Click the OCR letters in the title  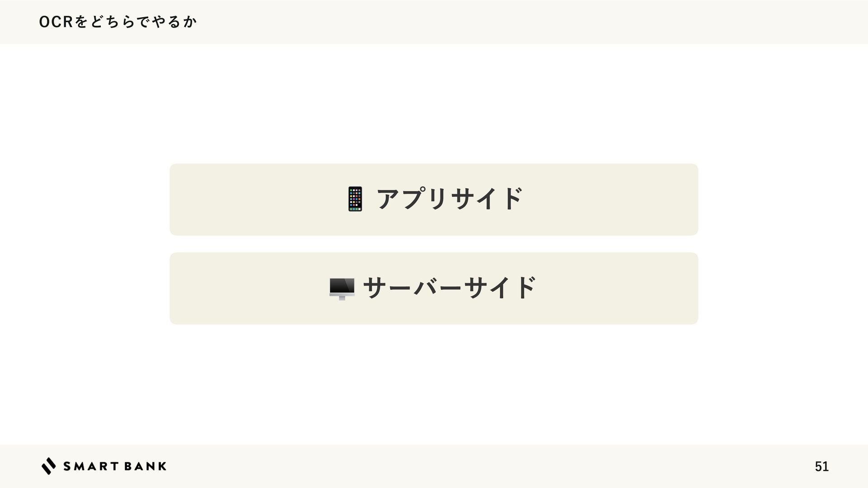coord(56,22)
